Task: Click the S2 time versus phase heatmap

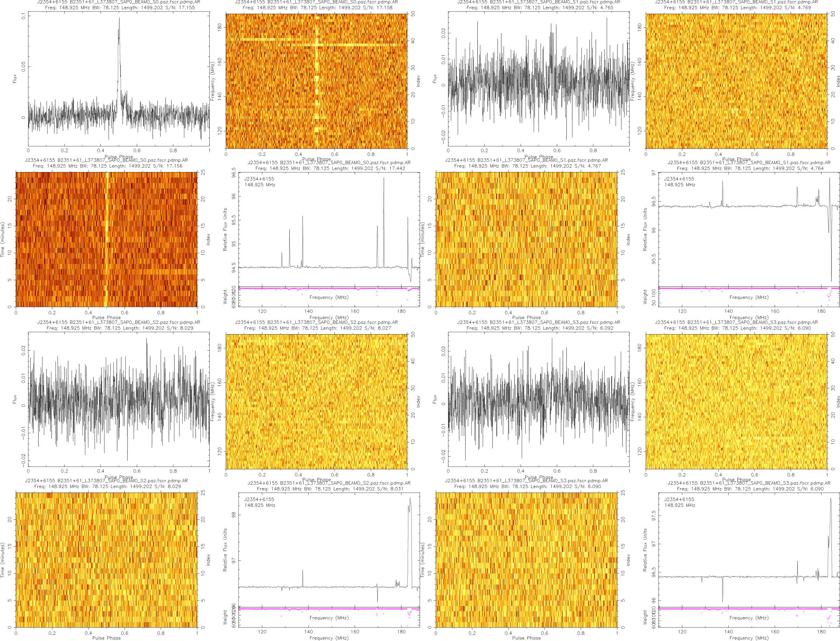Action: pos(107,560)
